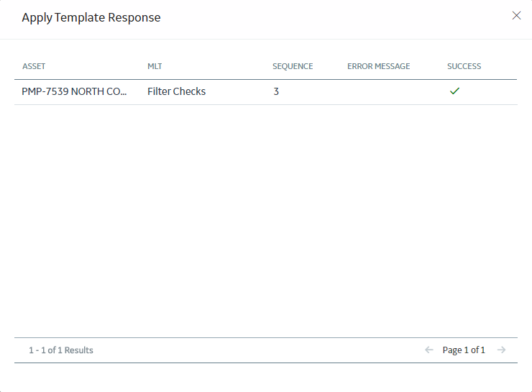532x392 pixels.
Task: Sort by the MLT column header
Action: 155,66
